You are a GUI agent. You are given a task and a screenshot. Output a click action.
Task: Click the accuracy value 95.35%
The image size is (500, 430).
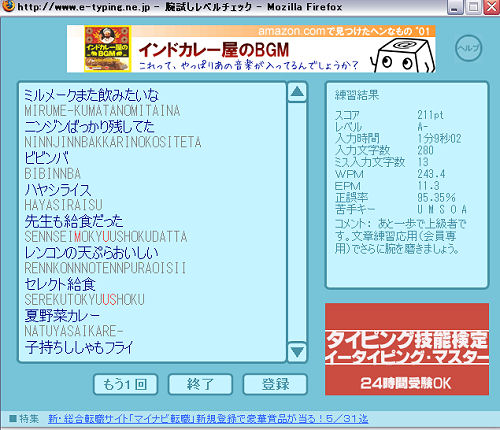click(436, 197)
